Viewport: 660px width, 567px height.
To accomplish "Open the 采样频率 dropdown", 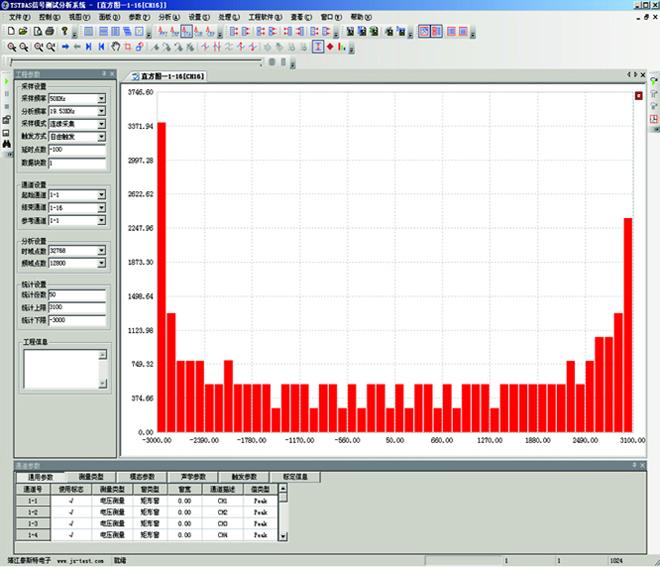I will coord(101,98).
